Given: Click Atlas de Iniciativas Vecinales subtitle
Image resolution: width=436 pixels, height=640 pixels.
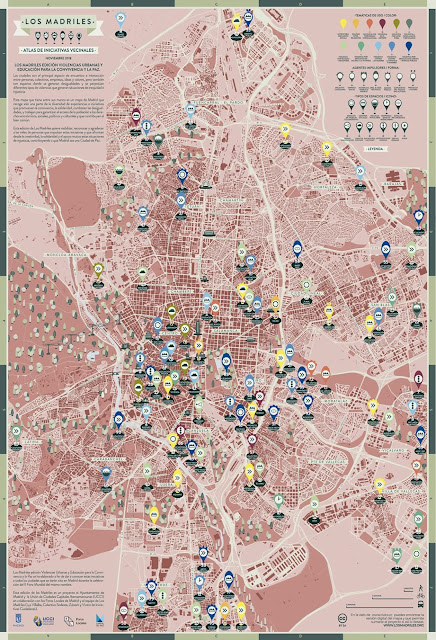Looking at the screenshot, I should point(58,50).
